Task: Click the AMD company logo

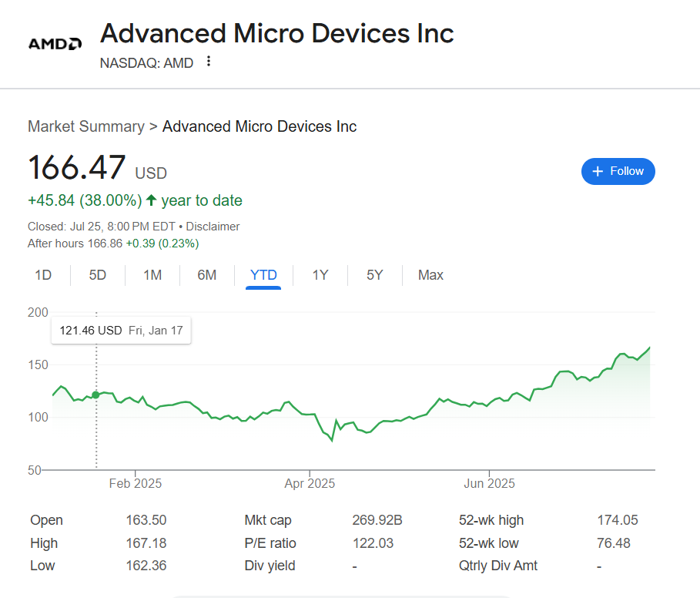Action: tap(55, 44)
